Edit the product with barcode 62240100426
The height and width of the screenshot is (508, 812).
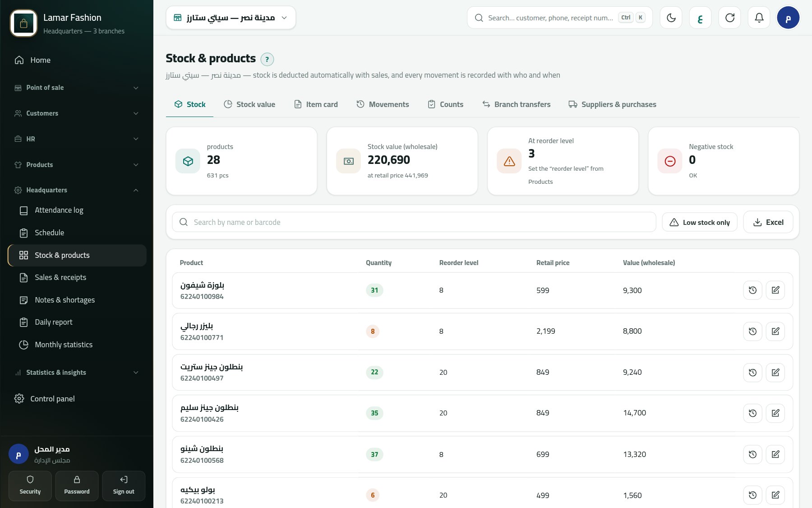(x=775, y=413)
